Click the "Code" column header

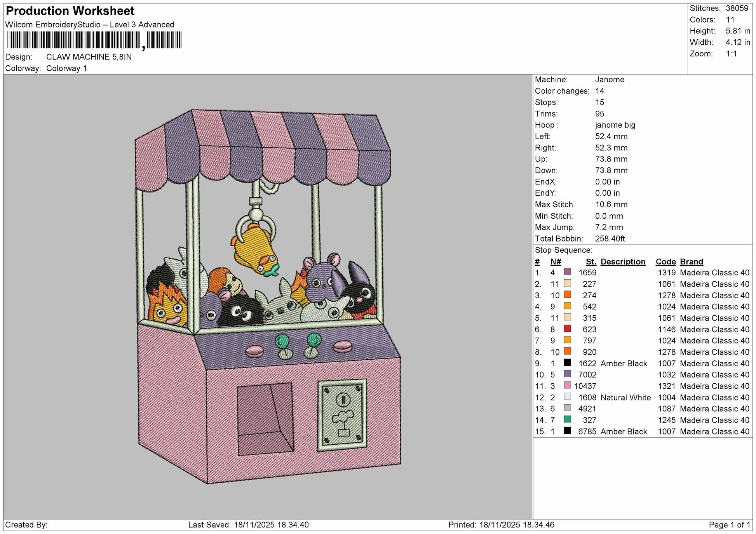666,262
